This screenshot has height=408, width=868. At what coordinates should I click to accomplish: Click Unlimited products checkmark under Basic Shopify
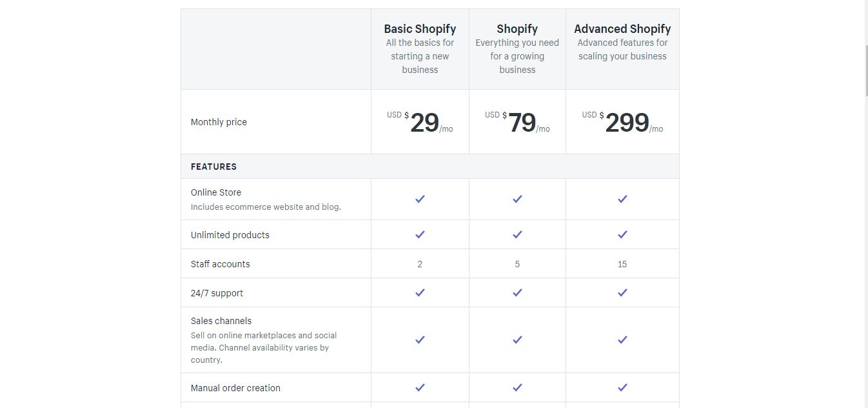[x=420, y=234]
